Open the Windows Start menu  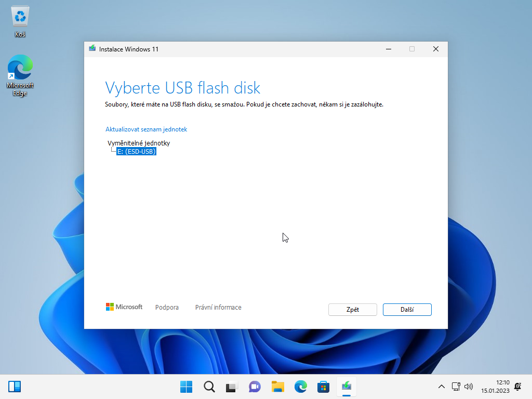coord(186,387)
